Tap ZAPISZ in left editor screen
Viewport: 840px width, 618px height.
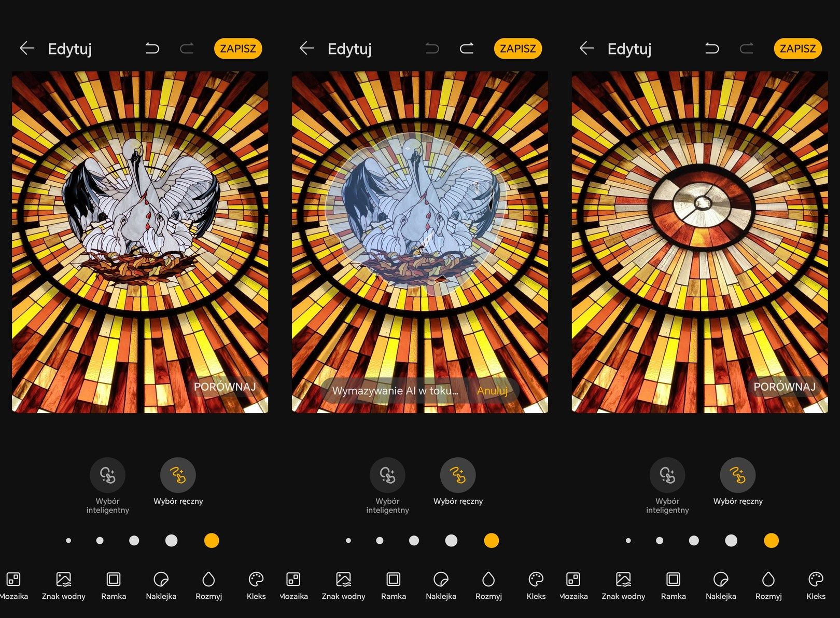[x=238, y=48]
